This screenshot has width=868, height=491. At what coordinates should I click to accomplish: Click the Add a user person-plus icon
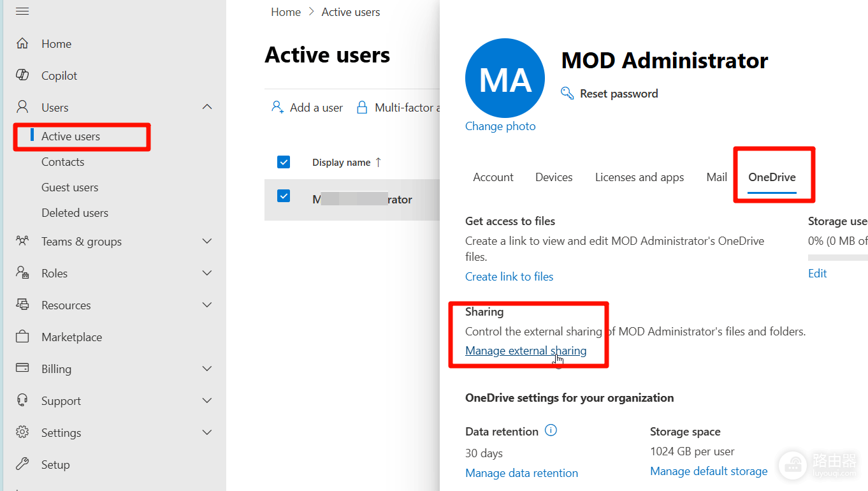277,107
